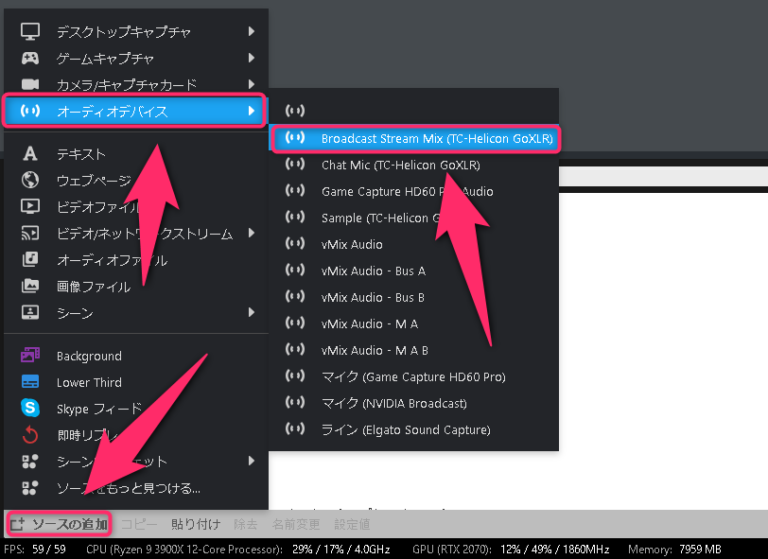
Task: Click the audio icon beside vMix Audio - Bus A
Action: point(295,269)
